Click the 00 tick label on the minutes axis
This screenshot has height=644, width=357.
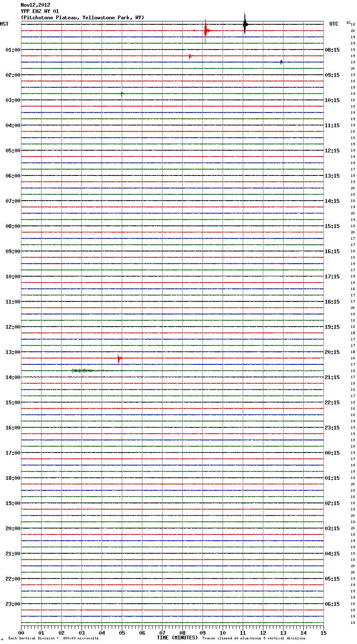tap(21, 633)
